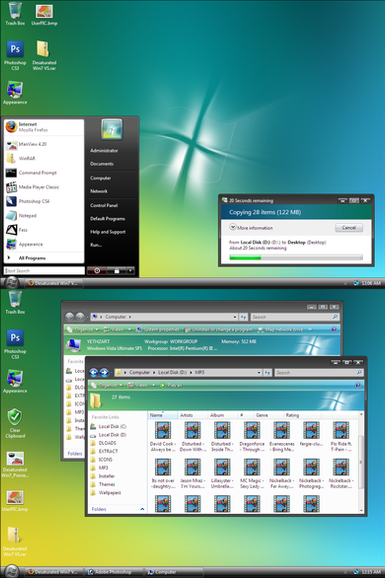
Task: Select the David Cook - Always be file
Action: click(x=163, y=437)
